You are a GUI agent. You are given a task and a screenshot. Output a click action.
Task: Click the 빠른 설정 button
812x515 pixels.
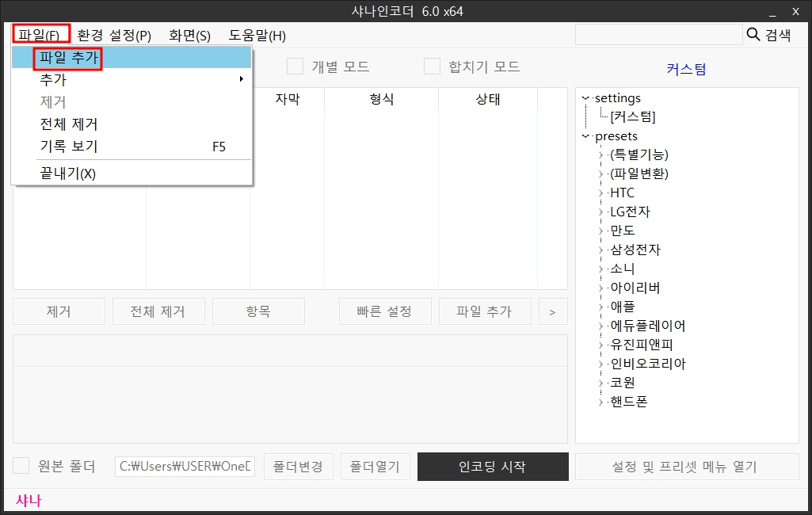tap(385, 311)
